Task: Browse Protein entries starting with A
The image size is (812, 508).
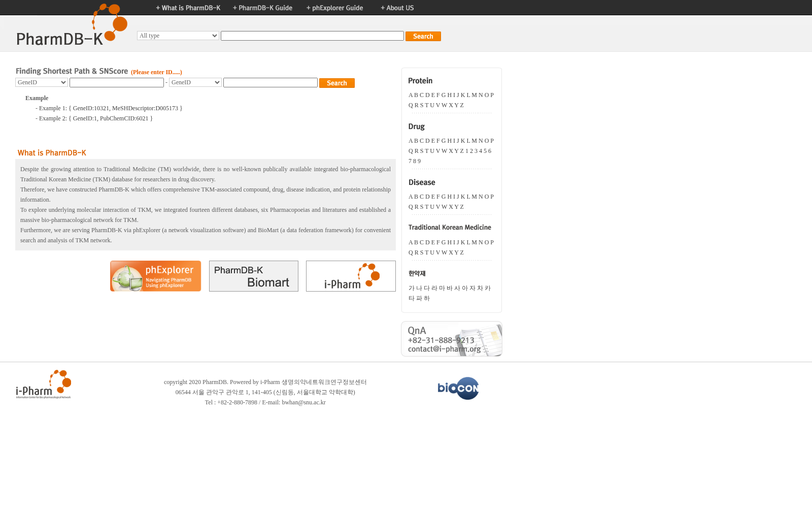Action: [411, 95]
